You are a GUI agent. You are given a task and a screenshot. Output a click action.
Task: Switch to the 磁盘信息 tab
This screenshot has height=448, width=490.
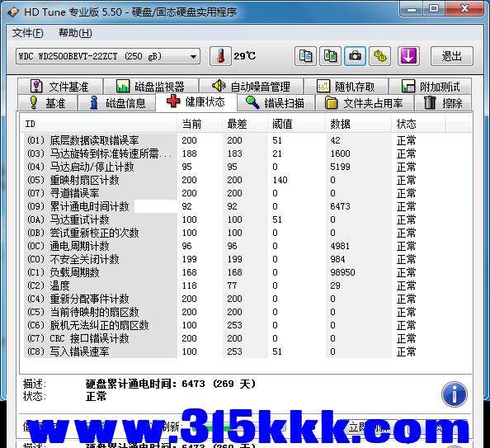point(117,103)
